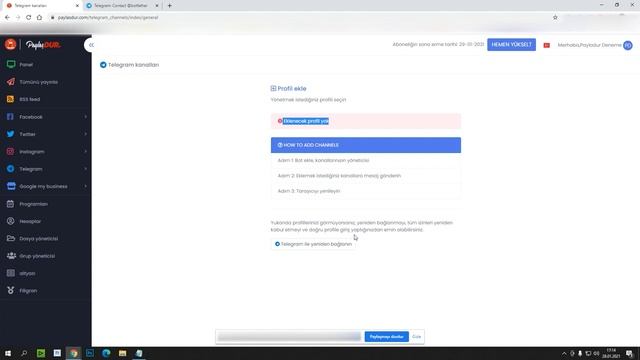
Task: Open the taskbar search magnifier
Action: [x=24, y=353]
